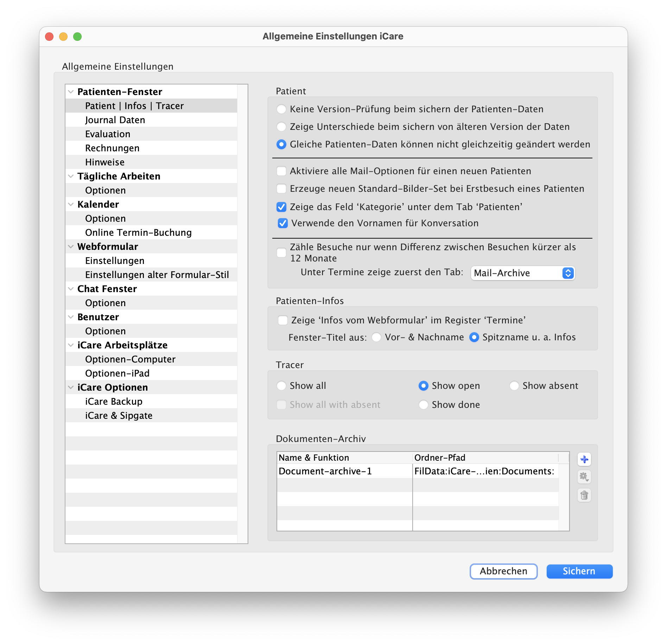Open 'Journal Daten' settings page
This screenshot has width=667, height=644.
point(115,120)
